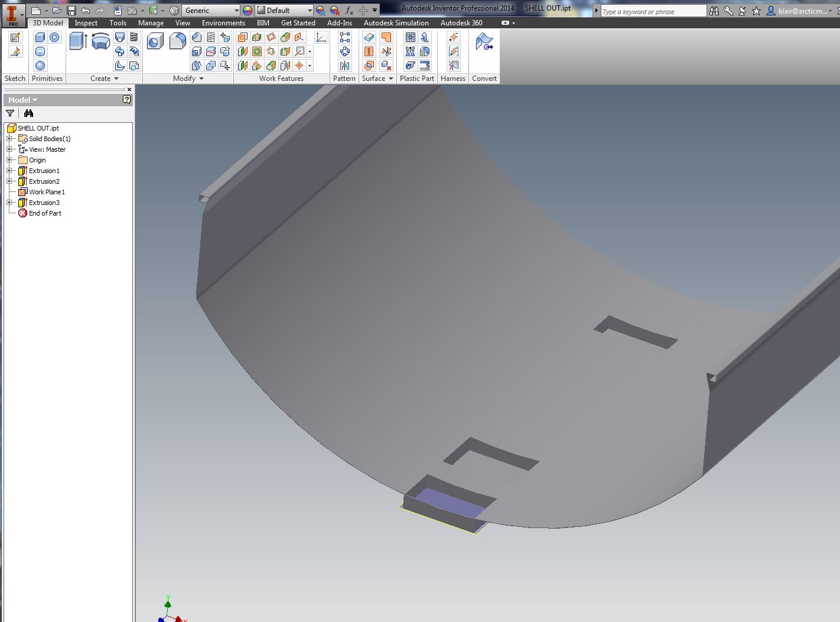Image resolution: width=840 pixels, height=622 pixels.
Task: Open Parameters with the fx icon
Action: point(350,11)
